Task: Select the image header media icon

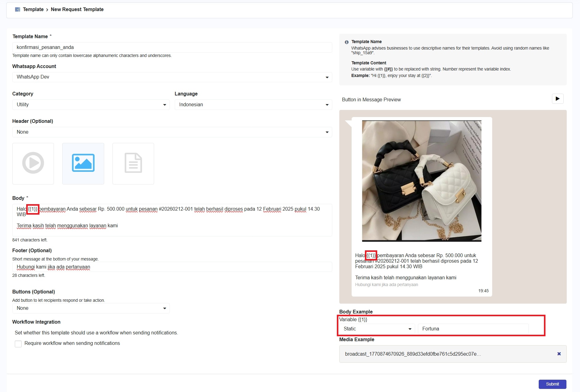Action: coord(83,163)
